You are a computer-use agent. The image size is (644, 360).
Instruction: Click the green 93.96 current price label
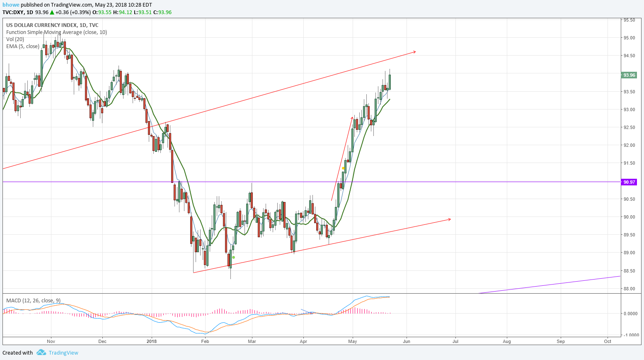click(629, 75)
